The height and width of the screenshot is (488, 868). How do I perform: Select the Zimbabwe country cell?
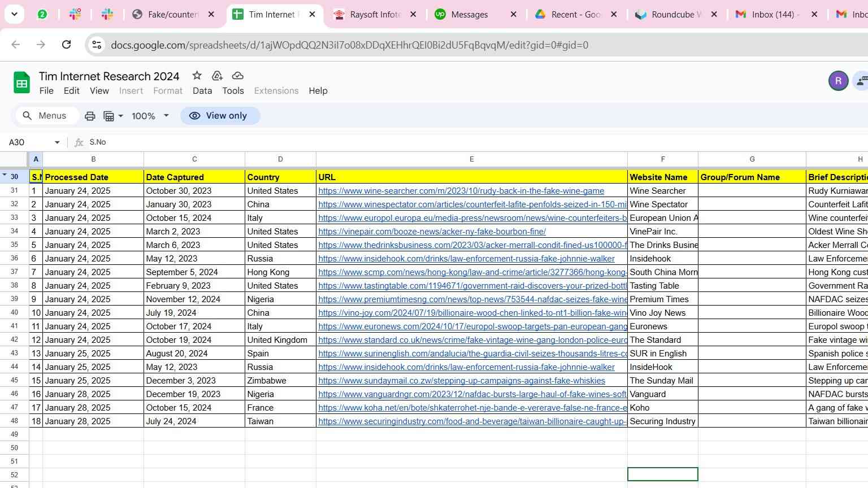(x=280, y=381)
